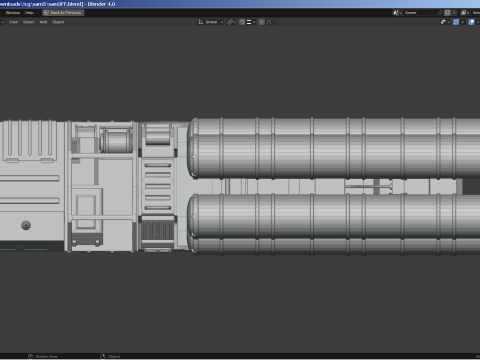Pin the scene to workspace
Image resolution: width=480 pixels, height=360 pixels.
[x=440, y=13]
